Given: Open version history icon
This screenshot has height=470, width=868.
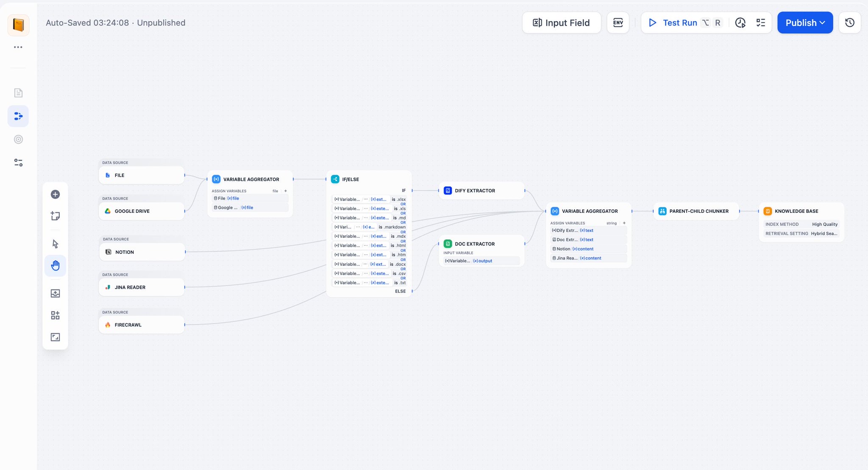Looking at the screenshot, I should [849, 22].
